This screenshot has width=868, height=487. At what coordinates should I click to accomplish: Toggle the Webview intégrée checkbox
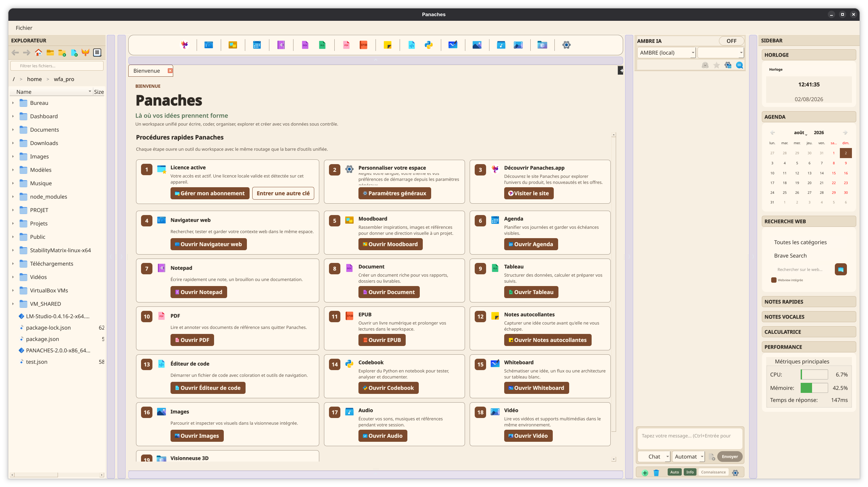(774, 280)
